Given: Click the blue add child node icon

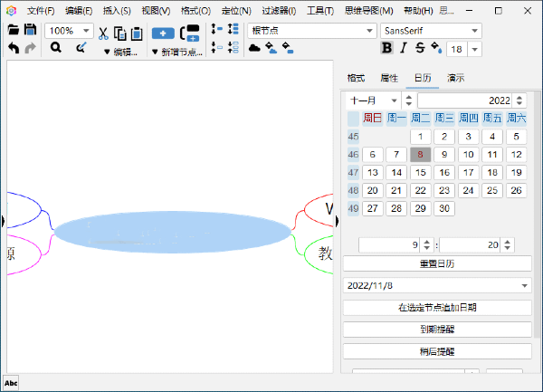Looking at the screenshot, I should pyautogui.click(x=163, y=33).
